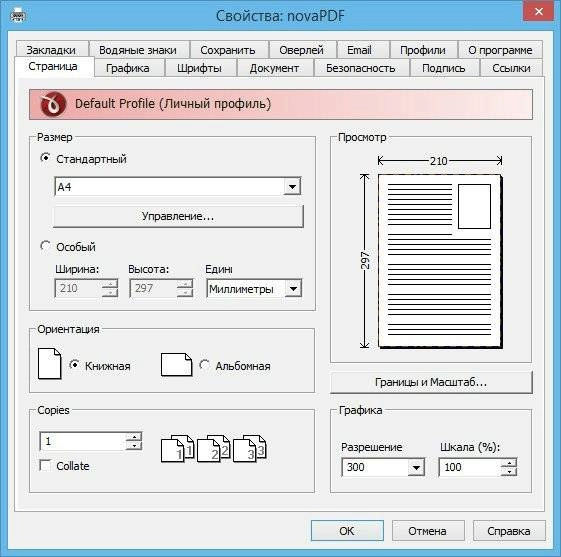Increase Шкала value with up arrow
Viewport: 561px width, 557px height.
click(509, 463)
